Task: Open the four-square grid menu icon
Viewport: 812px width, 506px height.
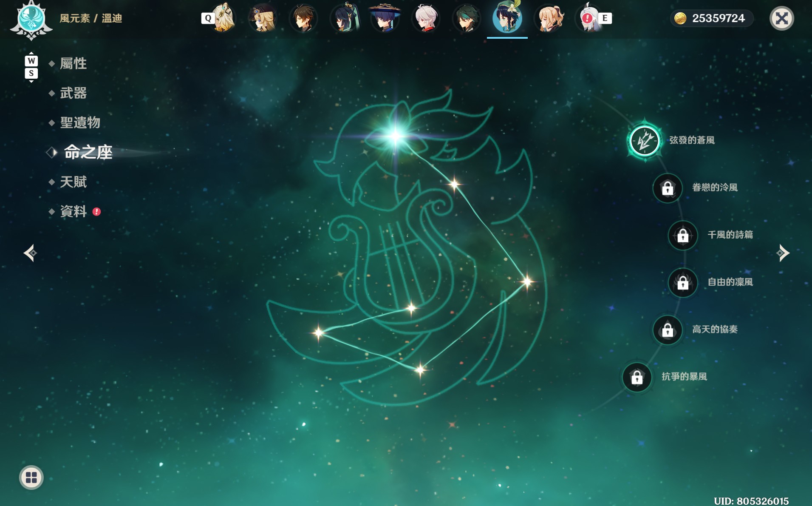Action: click(31, 477)
